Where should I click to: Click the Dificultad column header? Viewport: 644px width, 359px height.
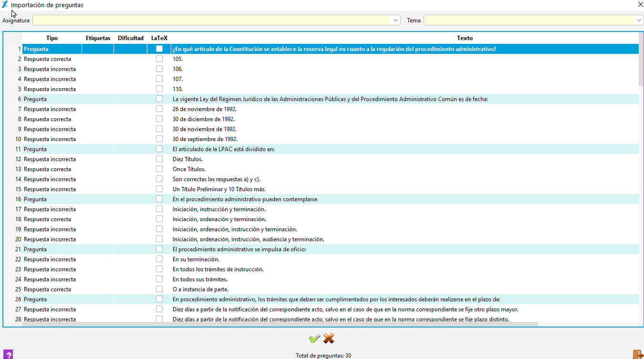[x=131, y=38]
